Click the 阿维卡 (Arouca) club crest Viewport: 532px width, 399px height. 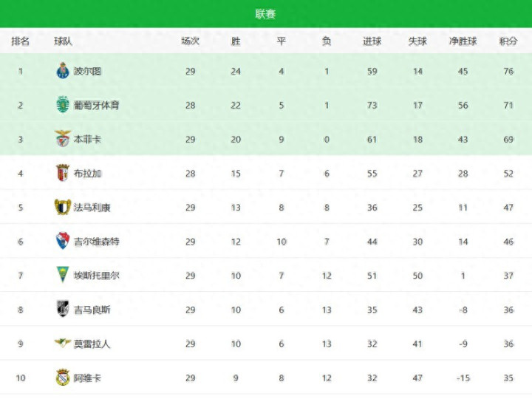tap(62, 378)
